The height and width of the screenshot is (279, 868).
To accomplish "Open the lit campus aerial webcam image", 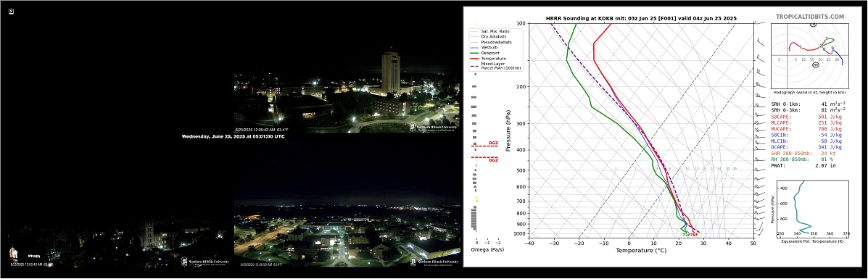I will pyautogui.click(x=347, y=236).
